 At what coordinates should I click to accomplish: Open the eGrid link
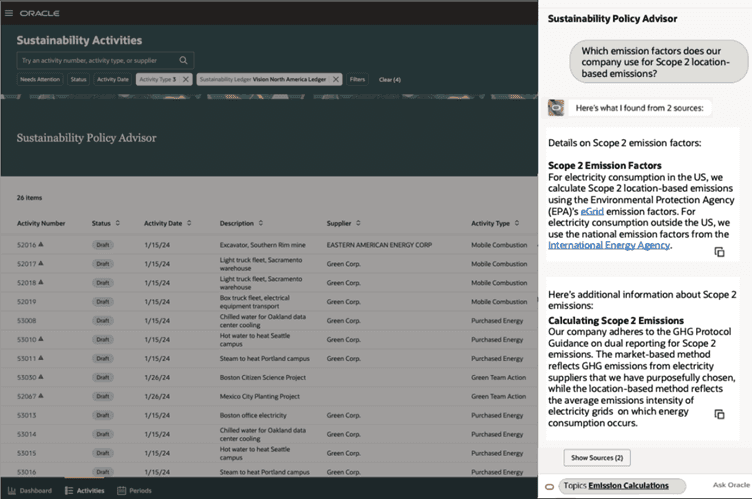tap(592, 212)
